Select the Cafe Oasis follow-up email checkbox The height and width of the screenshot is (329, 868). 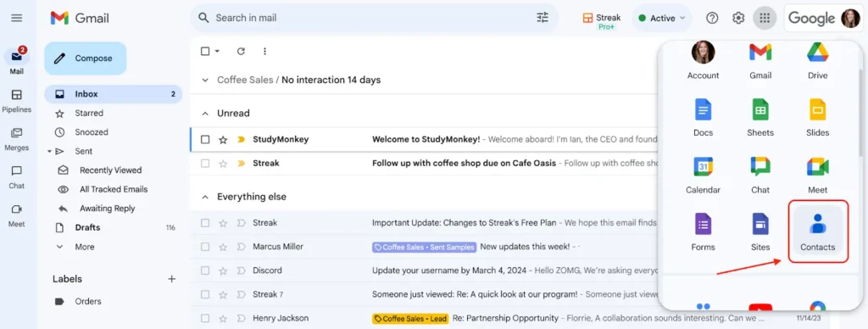(x=205, y=164)
